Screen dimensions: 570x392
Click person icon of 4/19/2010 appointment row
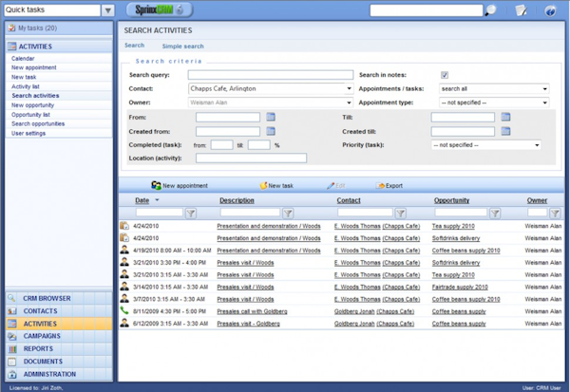tap(124, 250)
